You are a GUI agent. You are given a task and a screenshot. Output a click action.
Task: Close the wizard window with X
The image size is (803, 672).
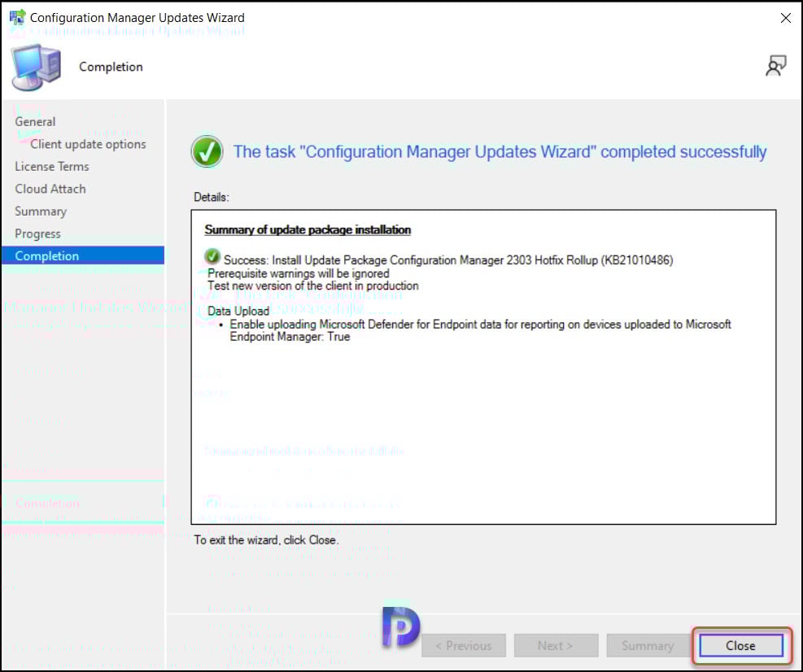(x=785, y=18)
